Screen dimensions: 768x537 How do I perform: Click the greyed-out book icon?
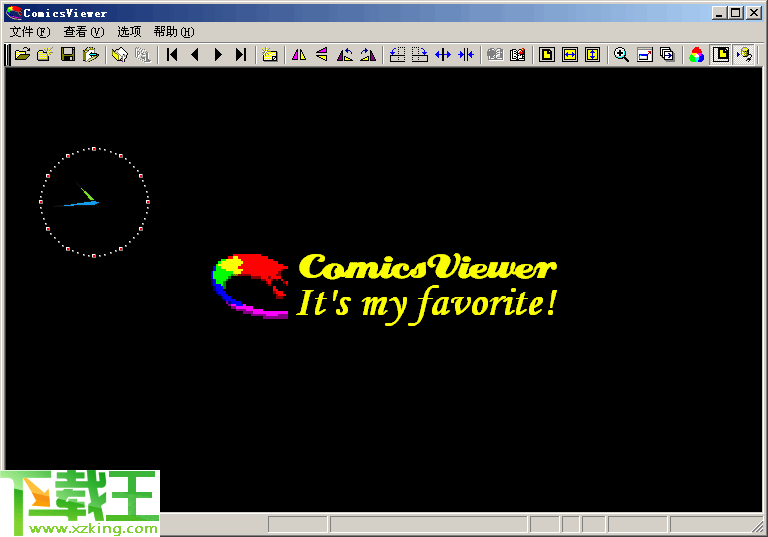(495, 54)
